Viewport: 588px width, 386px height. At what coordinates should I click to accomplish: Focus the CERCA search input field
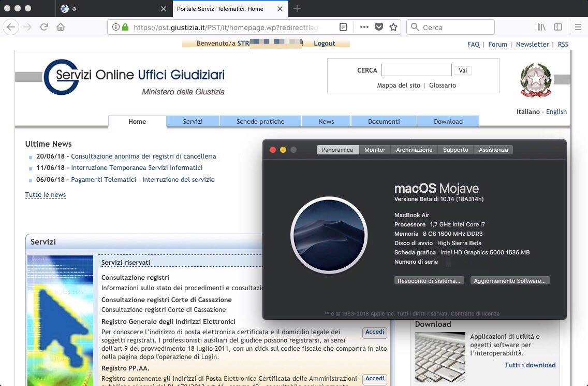416,70
